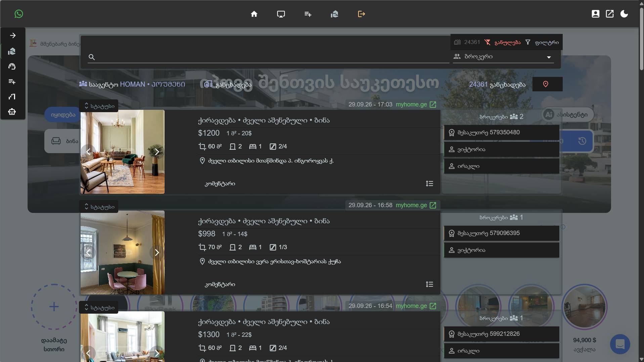Expand details list icon for $998 listing
Screen dimensions: 644x362
(x=429, y=284)
